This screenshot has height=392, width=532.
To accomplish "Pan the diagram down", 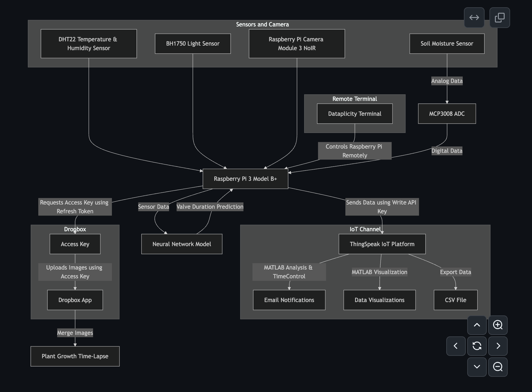I will coord(477,367).
